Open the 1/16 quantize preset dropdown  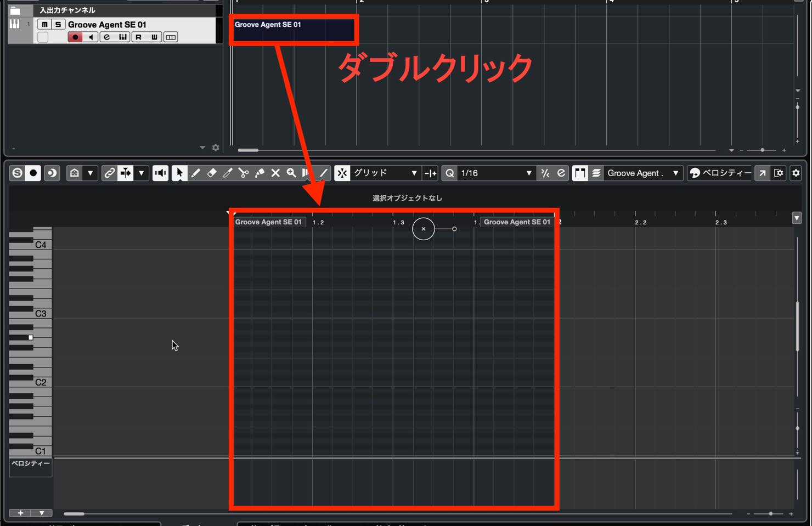(497, 173)
